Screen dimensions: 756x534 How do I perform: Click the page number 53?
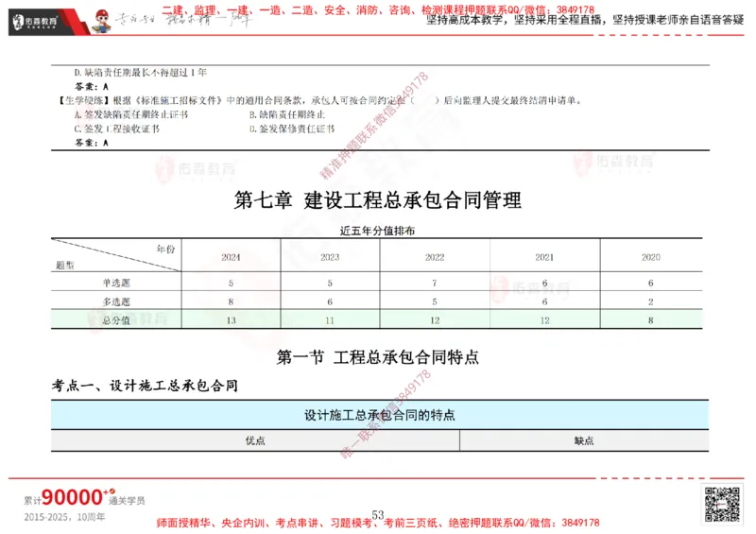click(x=377, y=515)
